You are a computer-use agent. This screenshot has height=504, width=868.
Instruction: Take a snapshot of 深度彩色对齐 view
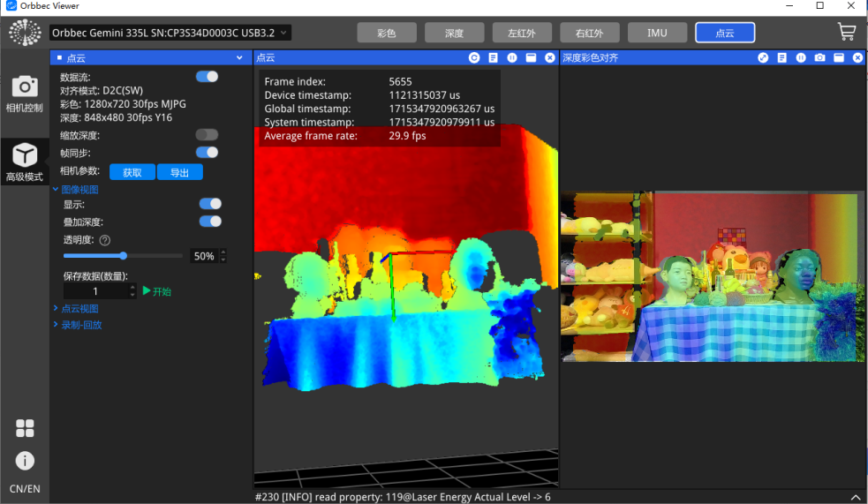[x=819, y=57]
